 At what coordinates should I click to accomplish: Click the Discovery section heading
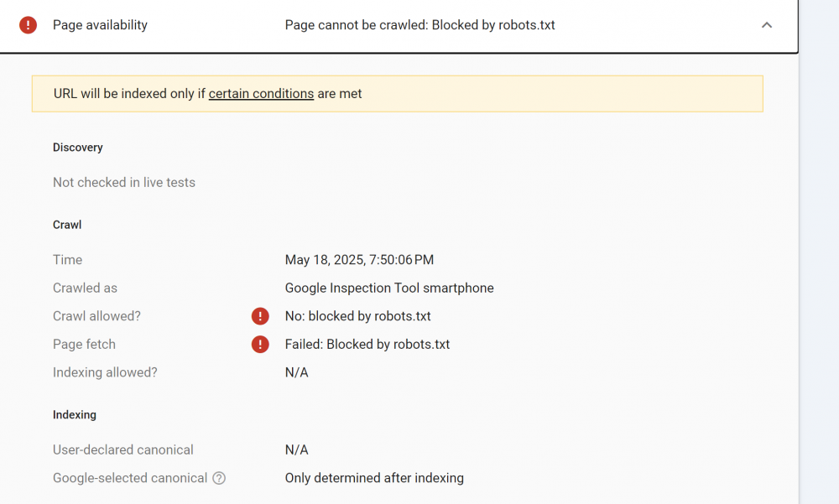click(77, 148)
